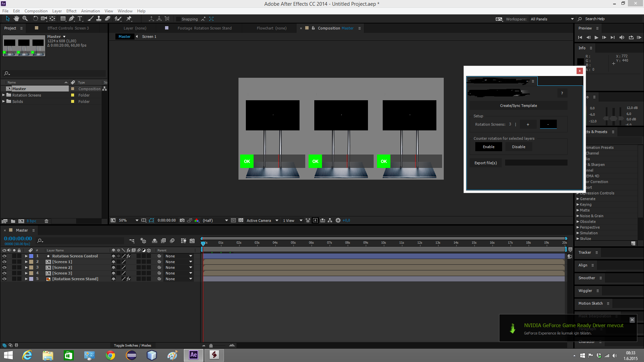Switch to Effect Controls Screen 3 tab
Image resolution: width=644 pixels, height=362 pixels.
click(x=68, y=28)
